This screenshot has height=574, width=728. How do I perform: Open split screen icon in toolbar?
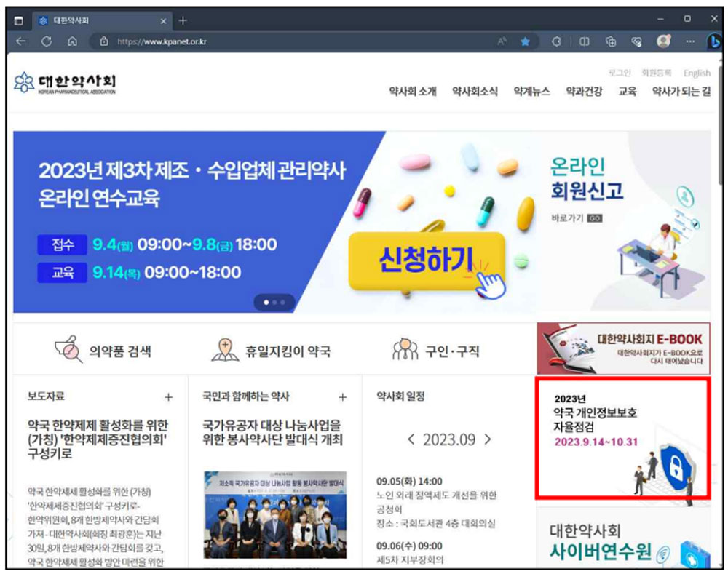(585, 41)
